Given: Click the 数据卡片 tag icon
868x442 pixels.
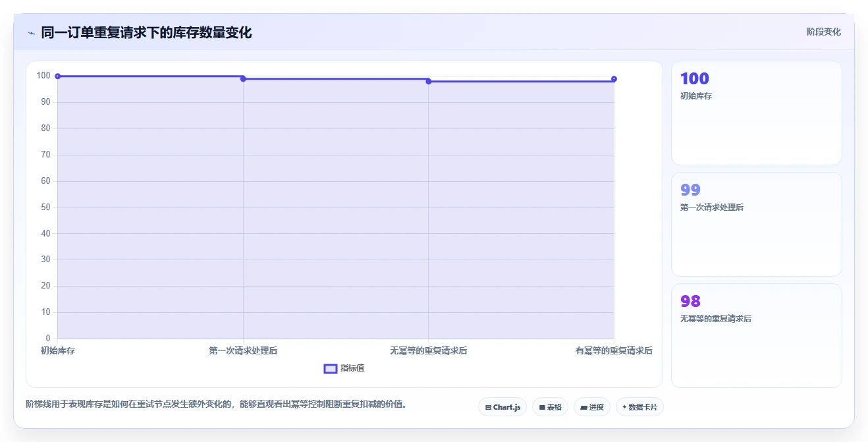Looking at the screenshot, I should 624,407.
